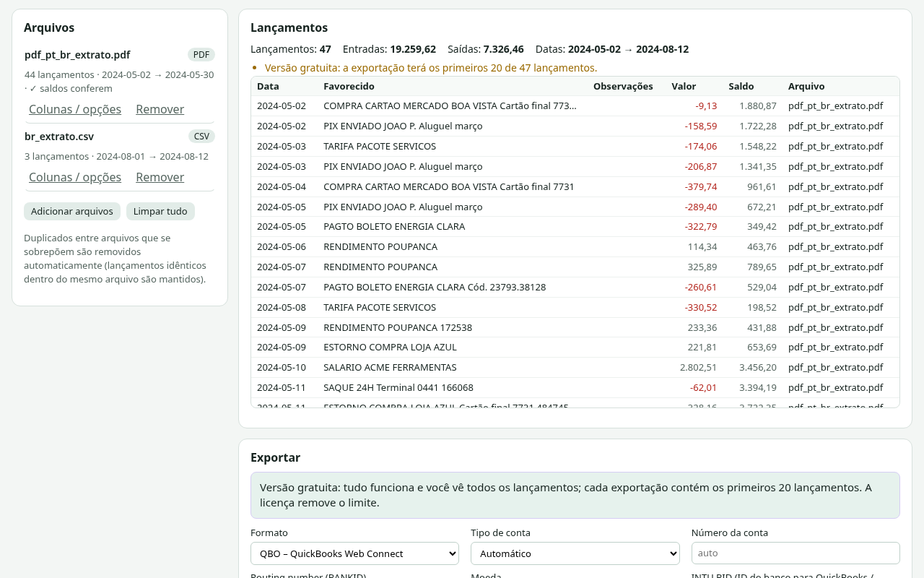Click the PDF badge on first file

point(201,55)
